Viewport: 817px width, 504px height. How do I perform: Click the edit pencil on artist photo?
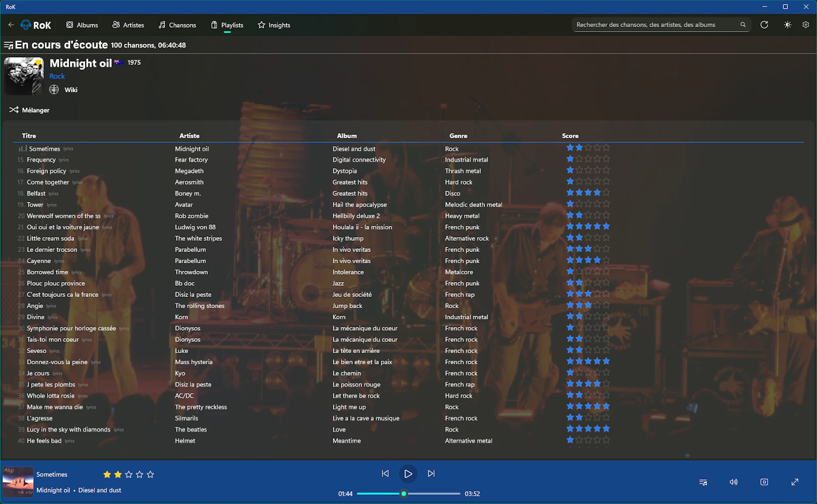[x=37, y=88]
